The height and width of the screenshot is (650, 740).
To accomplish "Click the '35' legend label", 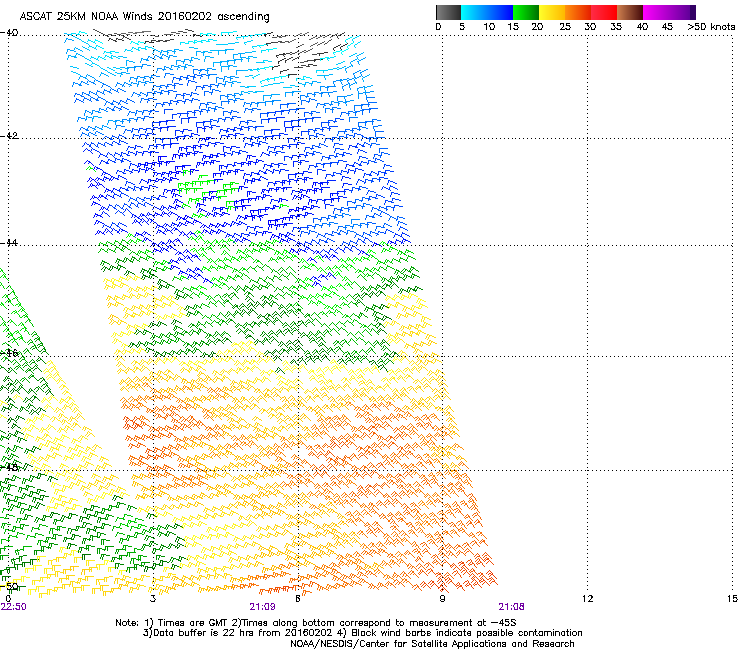I will (x=615, y=27).
